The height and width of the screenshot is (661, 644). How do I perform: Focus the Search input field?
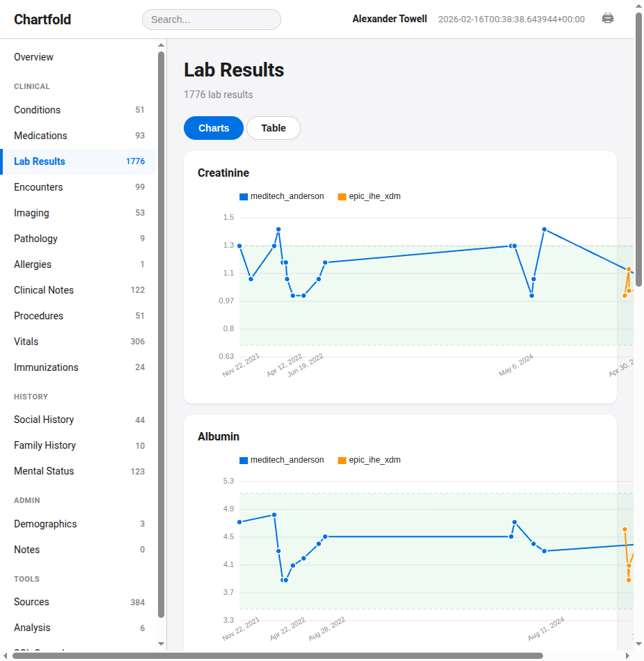[212, 19]
